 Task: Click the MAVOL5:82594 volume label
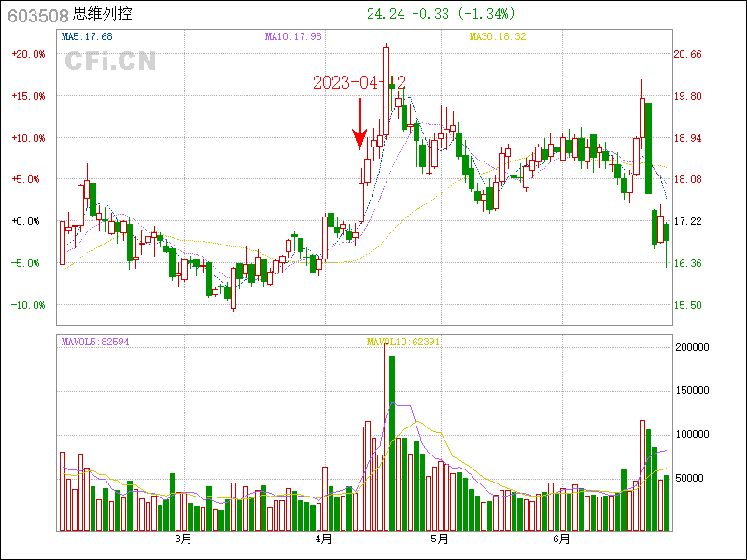click(95, 343)
